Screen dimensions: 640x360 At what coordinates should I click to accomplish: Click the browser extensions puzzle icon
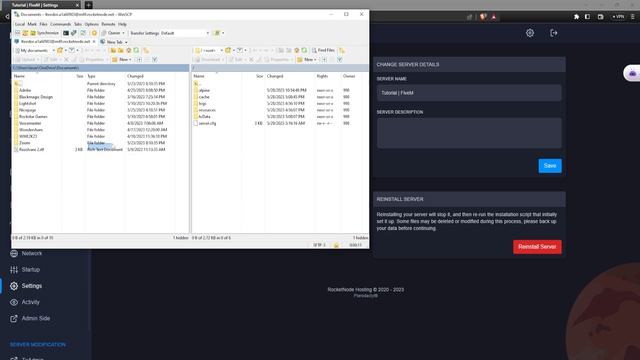click(x=576, y=17)
